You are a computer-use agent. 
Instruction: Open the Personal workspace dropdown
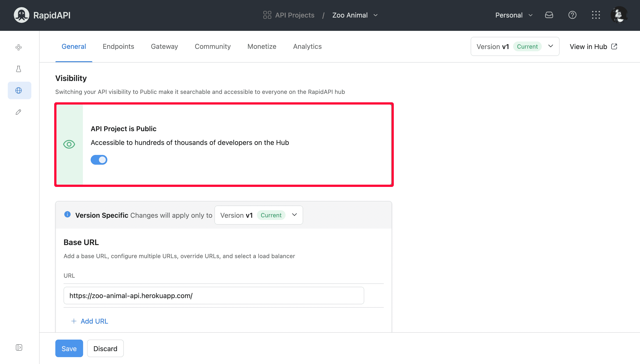click(514, 15)
